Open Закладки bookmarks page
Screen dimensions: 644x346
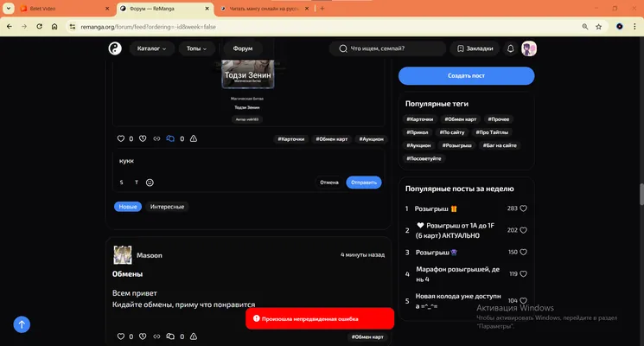[x=475, y=48]
